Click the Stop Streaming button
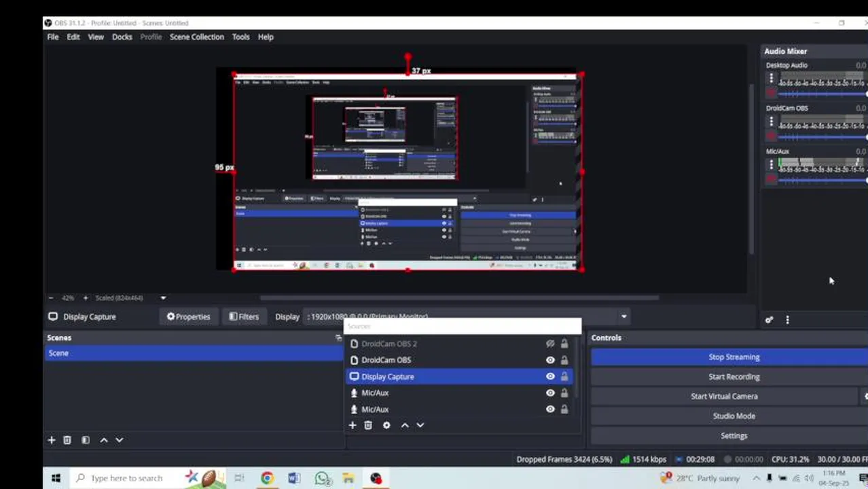The width and height of the screenshot is (868, 489). [734, 357]
